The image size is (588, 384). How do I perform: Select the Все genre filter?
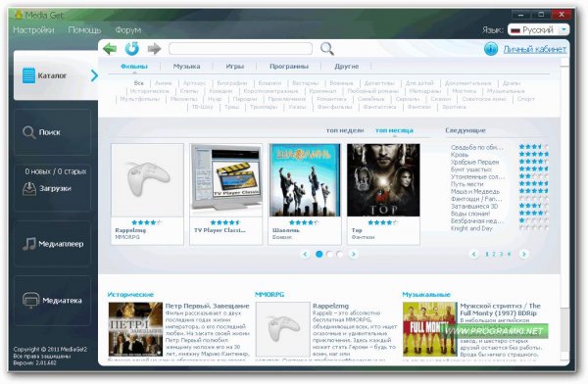pyautogui.click(x=139, y=83)
